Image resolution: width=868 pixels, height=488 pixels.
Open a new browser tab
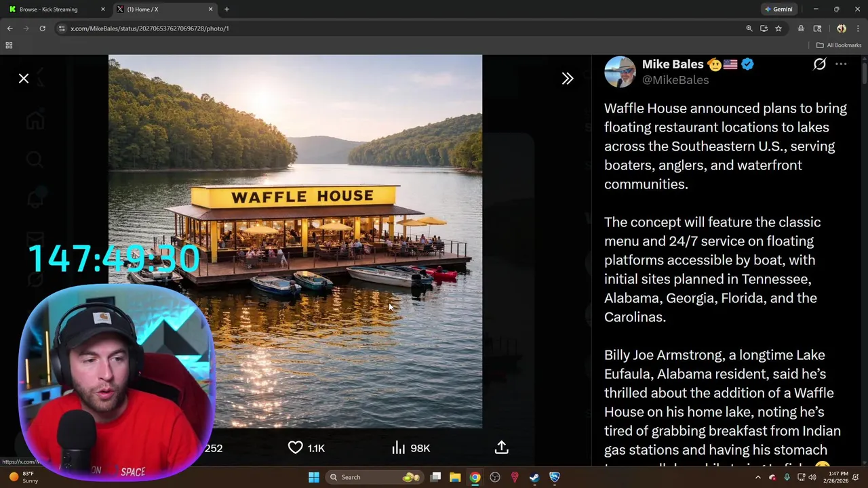[226, 9]
